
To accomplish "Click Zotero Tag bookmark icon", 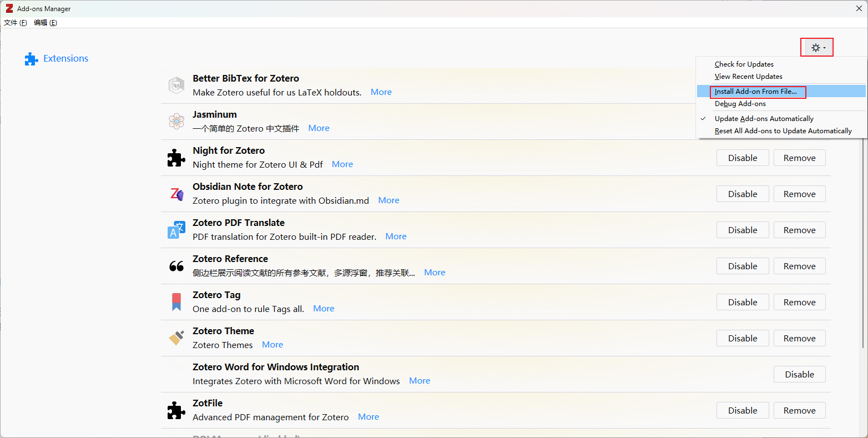I will pos(176,302).
